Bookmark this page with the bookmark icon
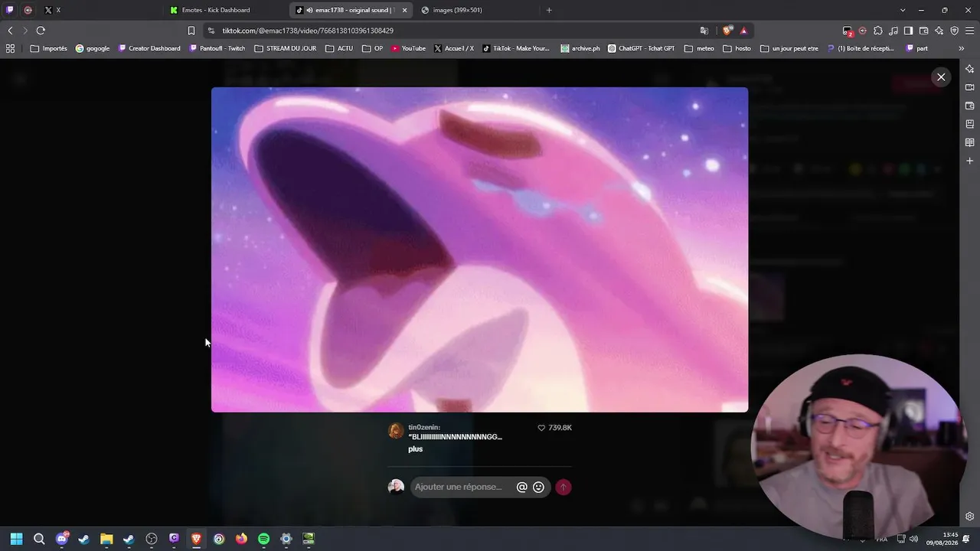This screenshot has width=980, height=551. click(191, 31)
